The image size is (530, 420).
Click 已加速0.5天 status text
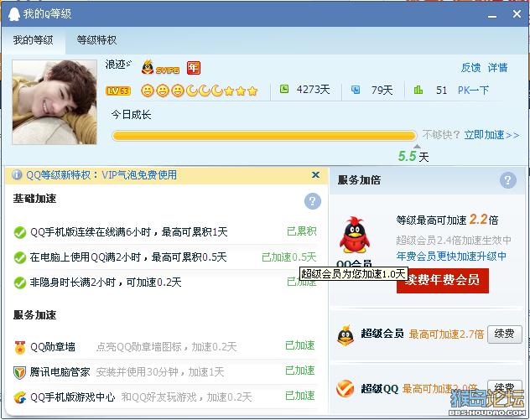pos(289,257)
